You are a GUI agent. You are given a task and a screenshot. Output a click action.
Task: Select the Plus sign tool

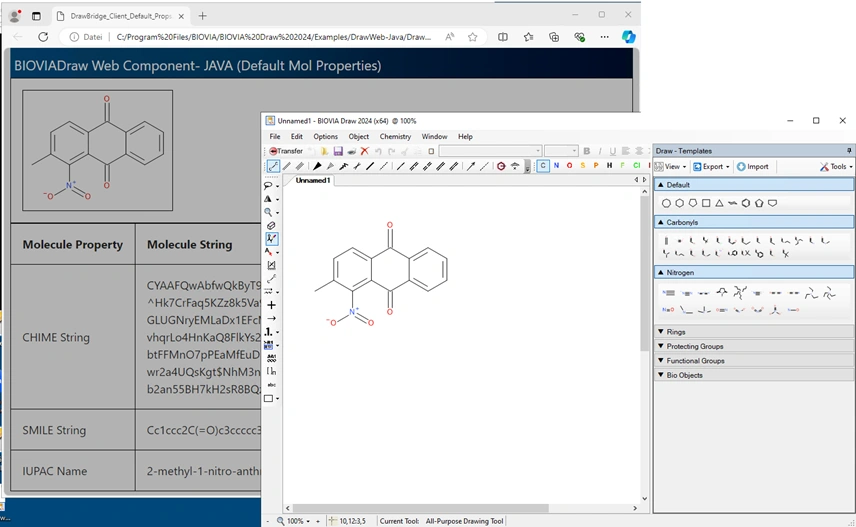pos(271,305)
